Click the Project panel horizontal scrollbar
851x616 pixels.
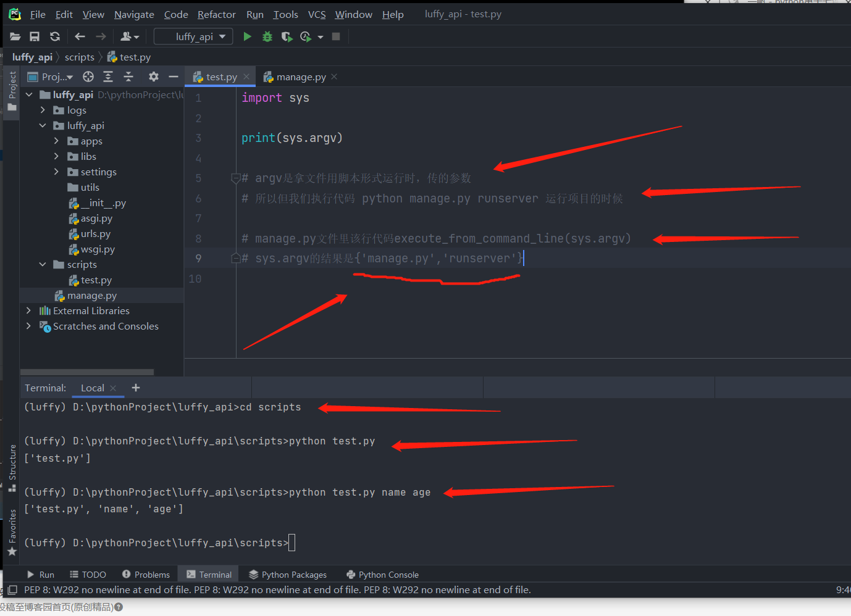[87, 372]
